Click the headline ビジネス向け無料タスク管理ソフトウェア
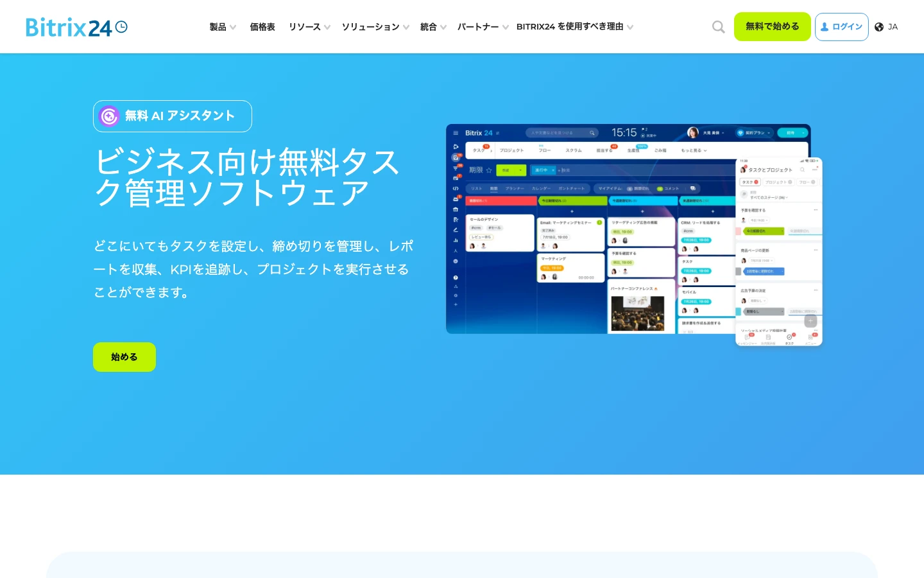This screenshot has width=924, height=578. (247, 177)
